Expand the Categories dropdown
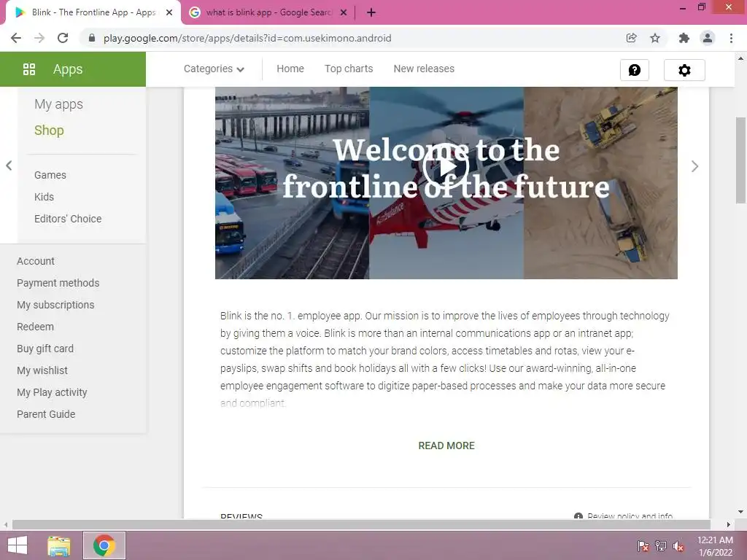 click(x=214, y=69)
